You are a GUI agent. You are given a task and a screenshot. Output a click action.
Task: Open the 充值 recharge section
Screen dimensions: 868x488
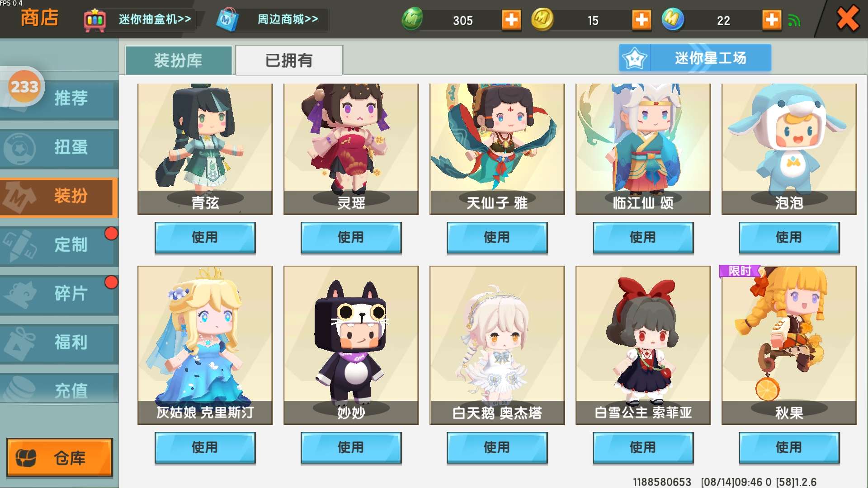point(59,389)
